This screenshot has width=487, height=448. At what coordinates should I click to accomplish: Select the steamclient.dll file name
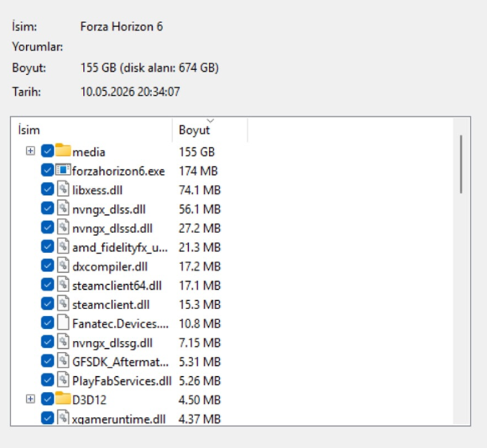pyautogui.click(x=111, y=304)
